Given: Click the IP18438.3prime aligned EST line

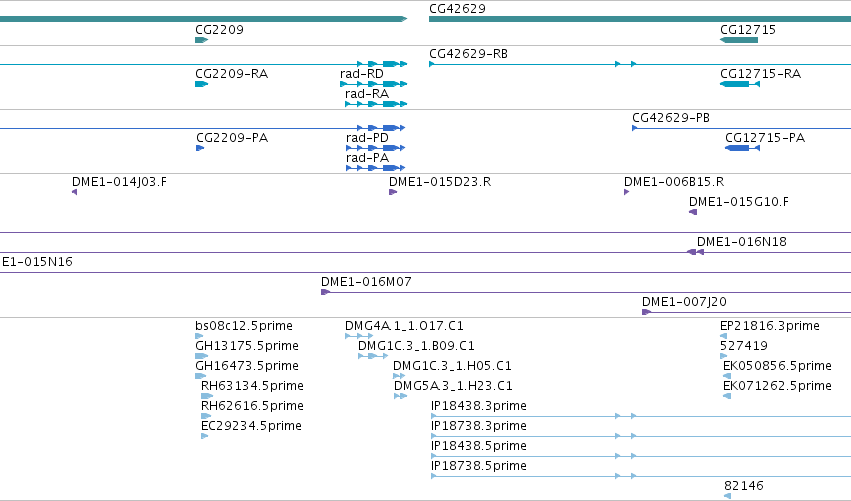Looking at the screenshot, I should pyautogui.click(x=640, y=416).
